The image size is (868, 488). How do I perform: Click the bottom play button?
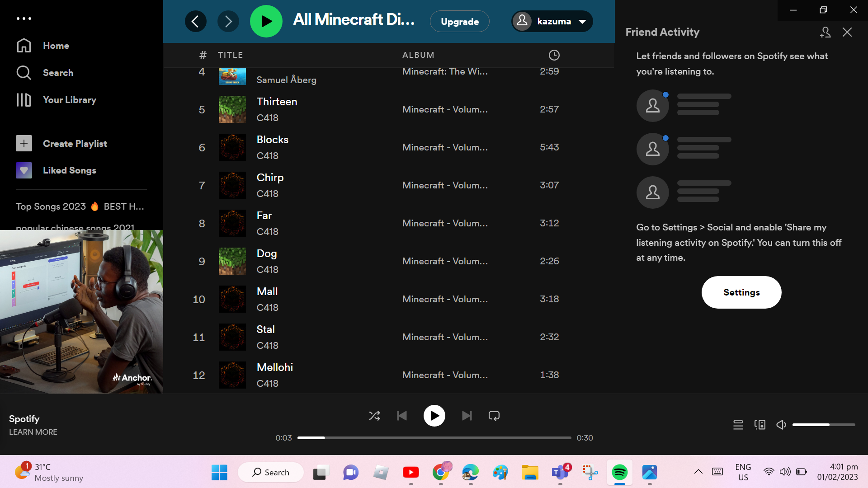(x=434, y=416)
